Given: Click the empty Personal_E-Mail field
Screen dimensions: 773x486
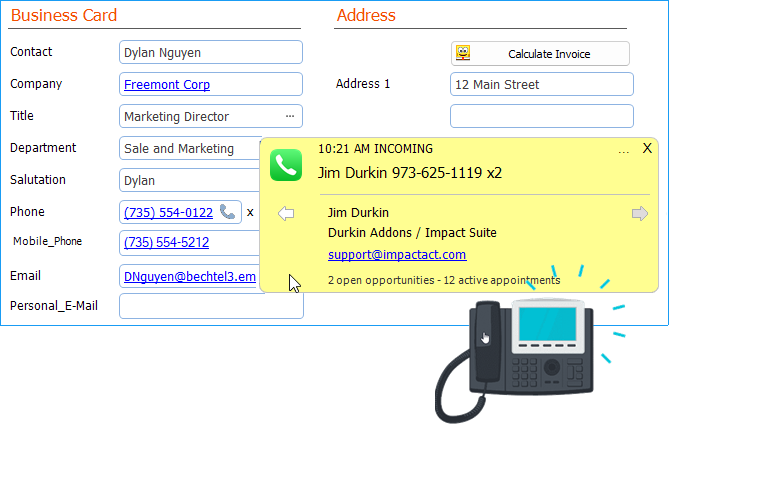Looking at the screenshot, I should pyautogui.click(x=210, y=306).
